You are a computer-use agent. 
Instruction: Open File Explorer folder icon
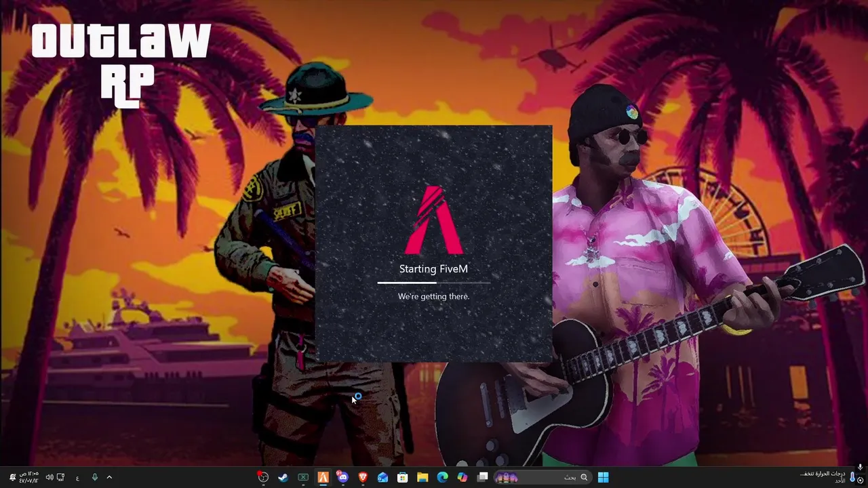(422, 477)
